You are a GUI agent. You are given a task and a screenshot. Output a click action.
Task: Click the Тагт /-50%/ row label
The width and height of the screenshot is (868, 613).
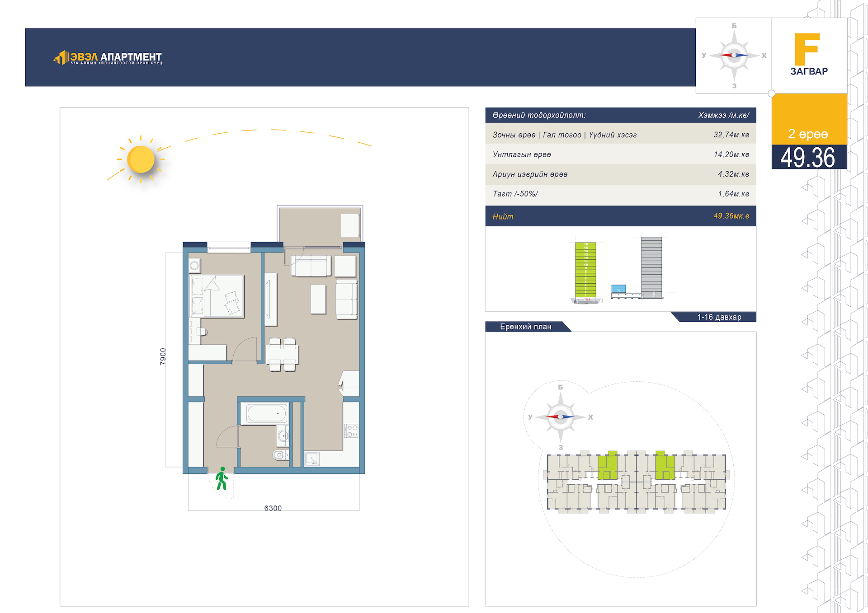pos(515,194)
